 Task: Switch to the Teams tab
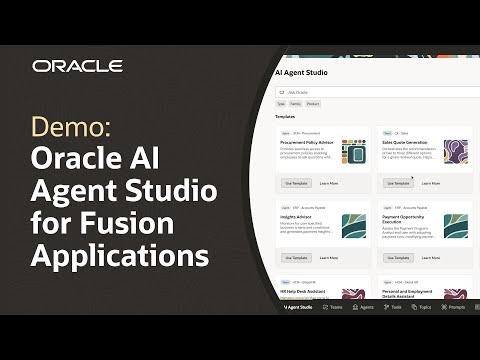pos(332,307)
